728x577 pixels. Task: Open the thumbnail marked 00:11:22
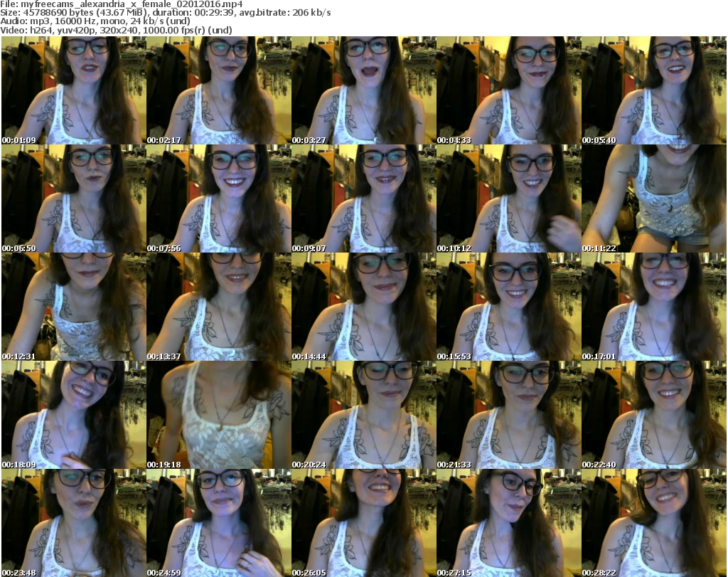pos(653,198)
